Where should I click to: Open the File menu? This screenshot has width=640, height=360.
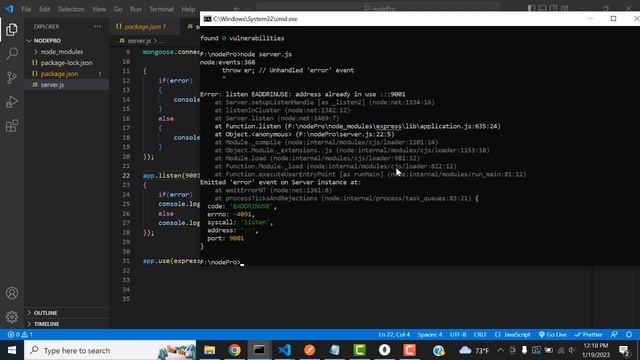tap(26, 9)
